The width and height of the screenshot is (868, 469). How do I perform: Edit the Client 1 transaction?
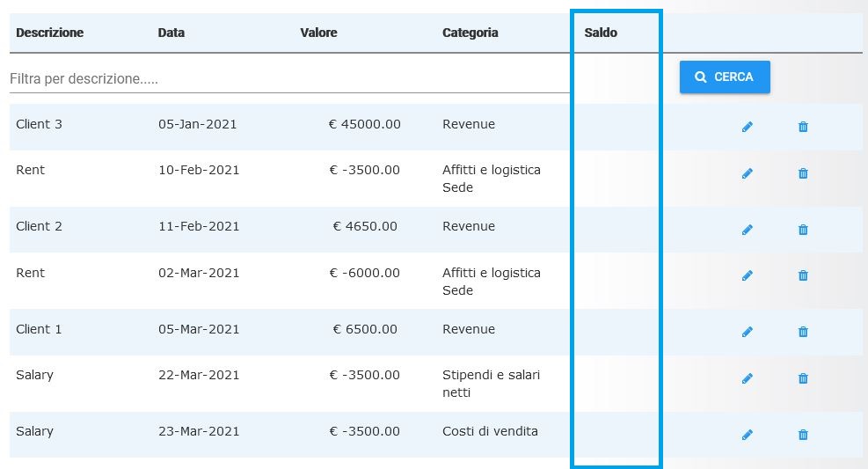point(748,332)
